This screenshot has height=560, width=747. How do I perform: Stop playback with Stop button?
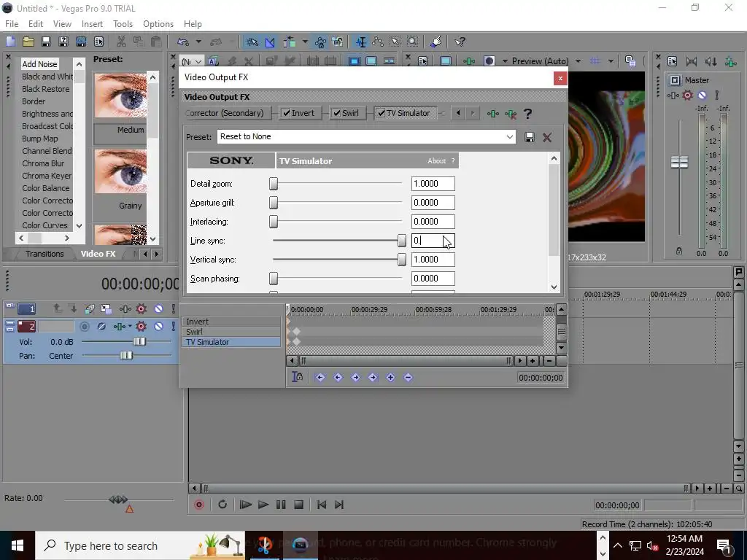298,505
